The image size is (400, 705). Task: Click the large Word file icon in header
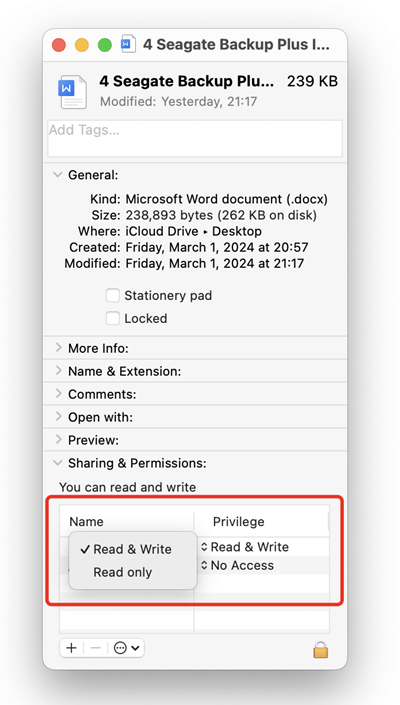point(72,92)
